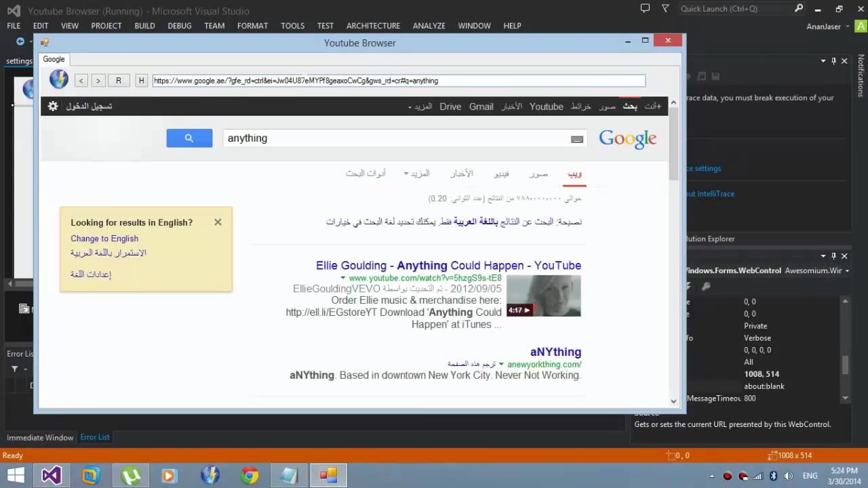The image size is (868, 488).
Task: Click Youtube in Google top bar
Action: 547,106
